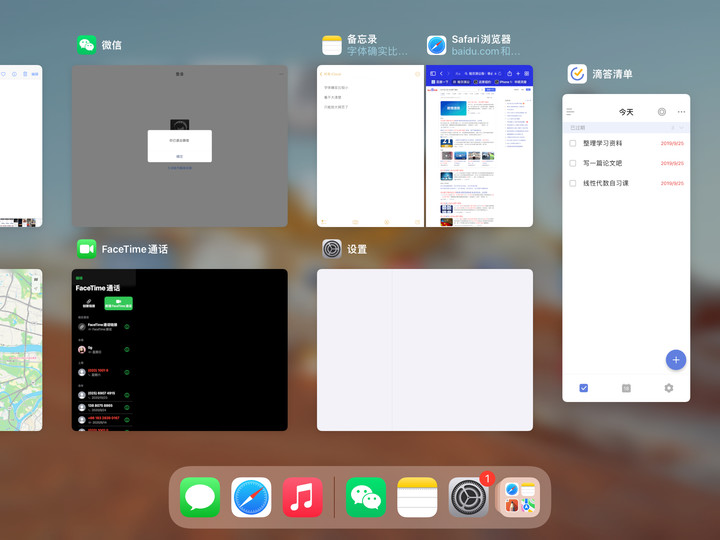This screenshot has width=720, height=540.
Task: Tick the 线性代数自习课 checkbox
Action: coord(573,183)
